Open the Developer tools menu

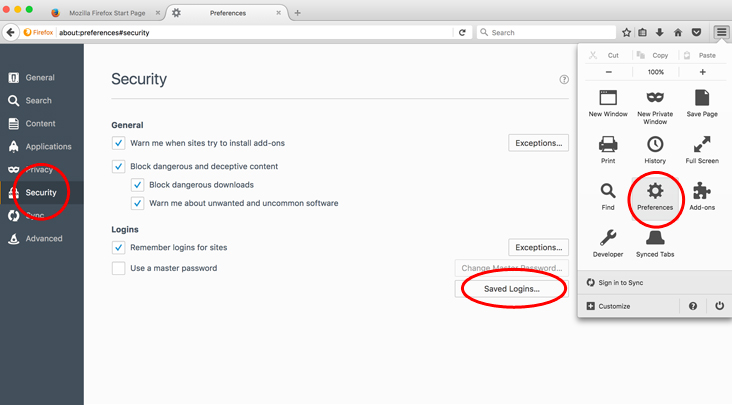pos(608,241)
